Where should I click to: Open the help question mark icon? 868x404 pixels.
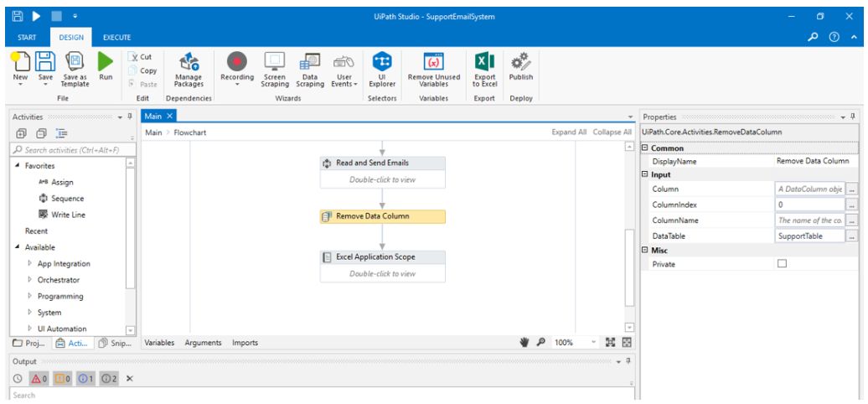tap(834, 37)
